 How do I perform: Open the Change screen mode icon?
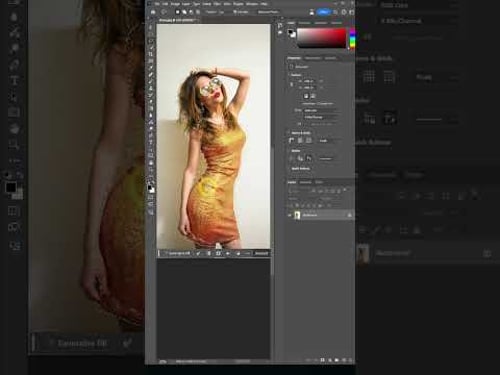tap(151, 204)
